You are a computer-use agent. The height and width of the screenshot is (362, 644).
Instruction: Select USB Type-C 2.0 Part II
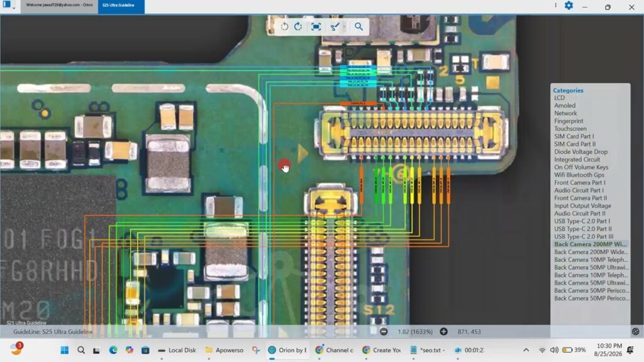coord(583,229)
